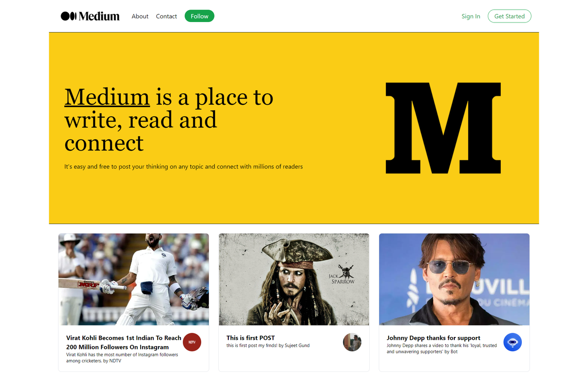Image resolution: width=588 pixels, height=381 pixels.
Task: Click the Get Started button
Action: point(509,16)
